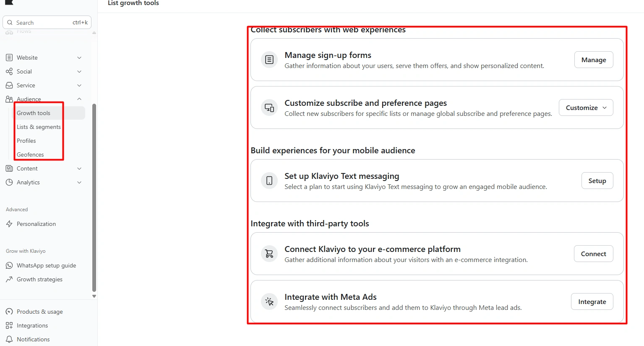
Task: Expand the Content menu chevron
Action: pos(79,168)
